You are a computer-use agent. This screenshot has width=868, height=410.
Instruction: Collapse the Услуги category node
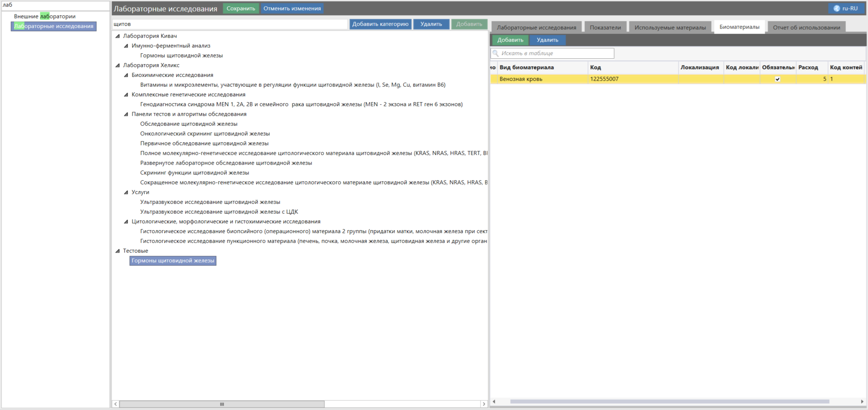click(126, 193)
